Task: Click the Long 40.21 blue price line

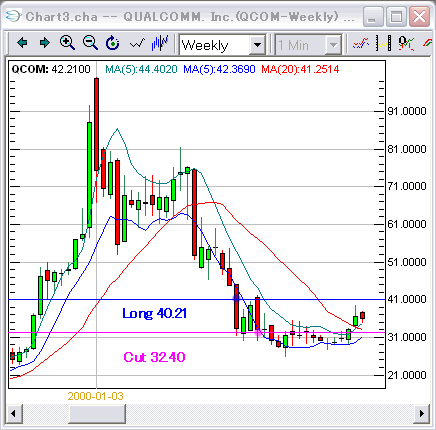Action: (197, 300)
